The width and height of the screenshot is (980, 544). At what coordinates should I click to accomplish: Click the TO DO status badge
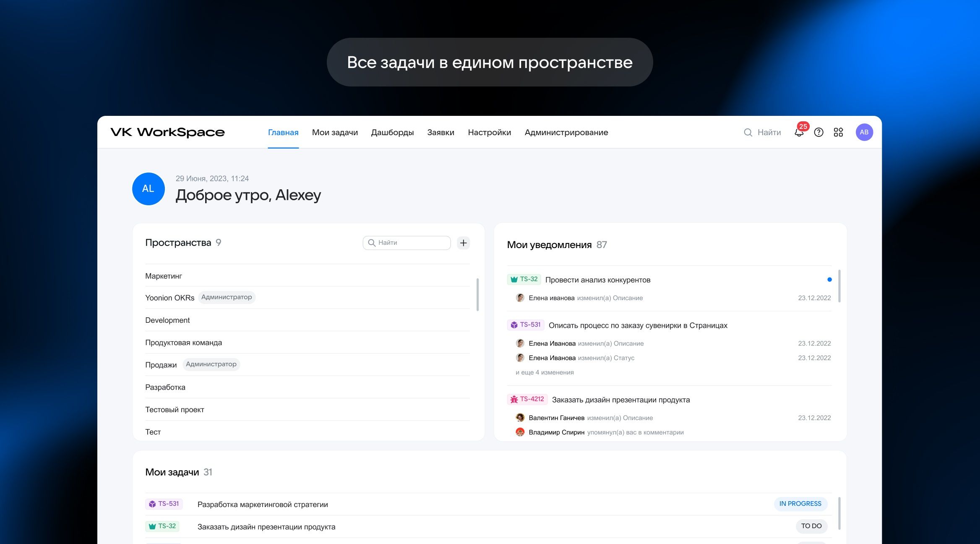click(x=811, y=526)
